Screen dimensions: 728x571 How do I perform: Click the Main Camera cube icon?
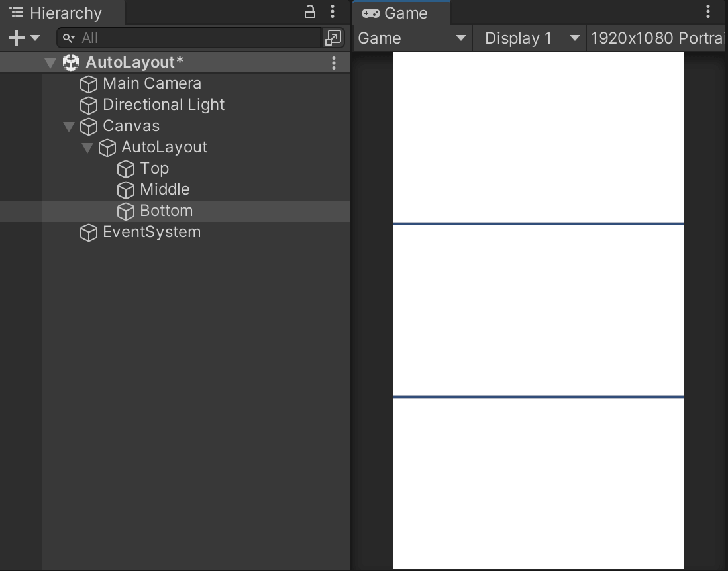tap(88, 84)
